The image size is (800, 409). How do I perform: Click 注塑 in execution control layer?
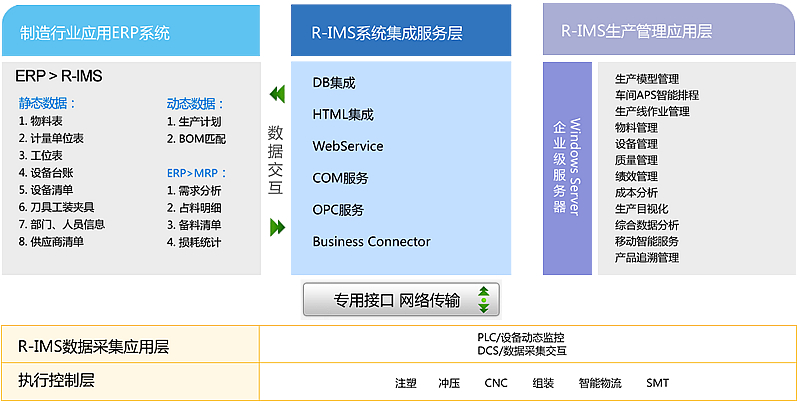tap(406, 383)
